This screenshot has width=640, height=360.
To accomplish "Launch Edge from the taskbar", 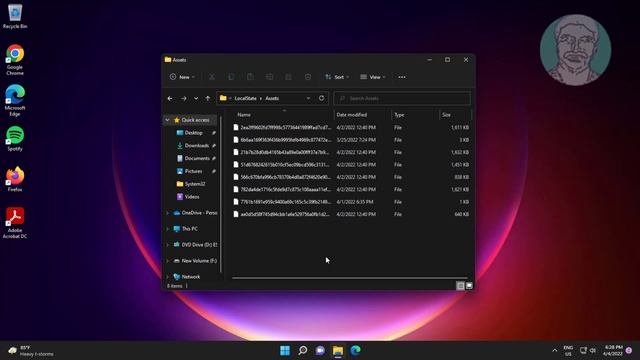I will point(356,350).
